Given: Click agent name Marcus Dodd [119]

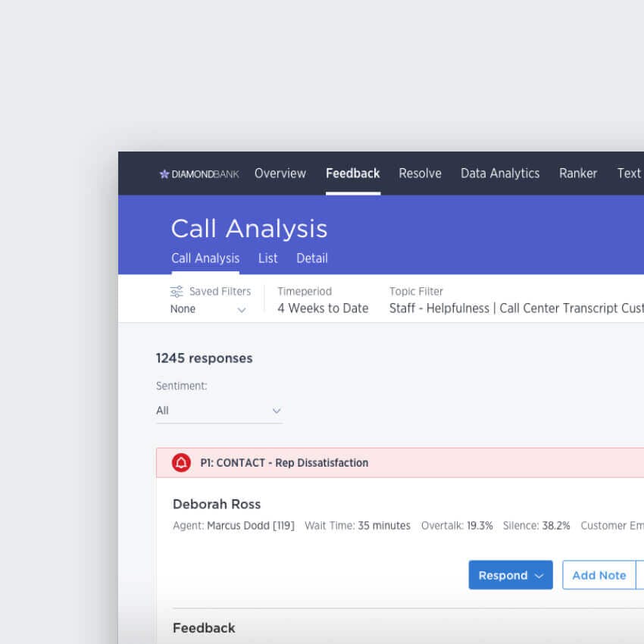Looking at the screenshot, I should point(250,526).
